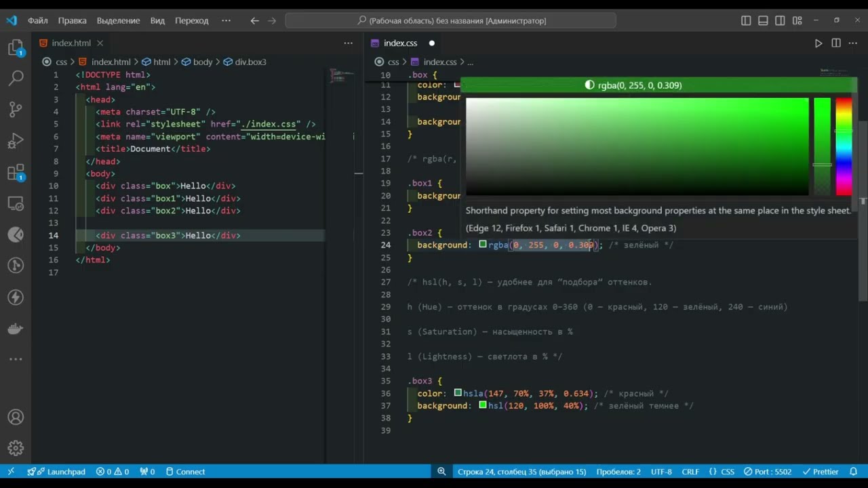This screenshot has height=488, width=868.
Task: Pick a shade in the saturation box
Action: coord(637,146)
